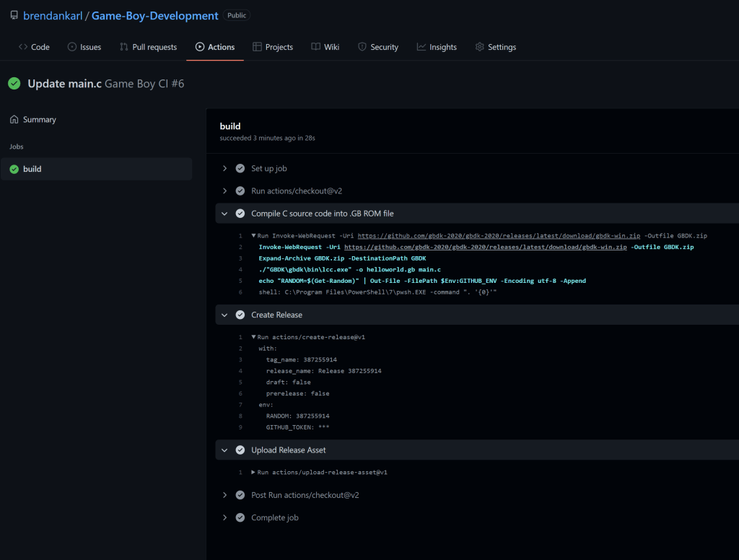Switch to the Insights tab

pyautogui.click(x=437, y=47)
